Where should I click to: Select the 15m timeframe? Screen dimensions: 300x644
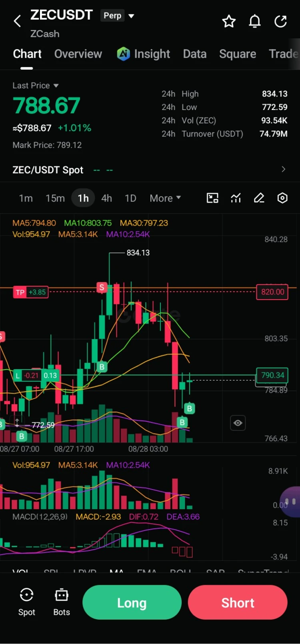click(x=55, y=198)
